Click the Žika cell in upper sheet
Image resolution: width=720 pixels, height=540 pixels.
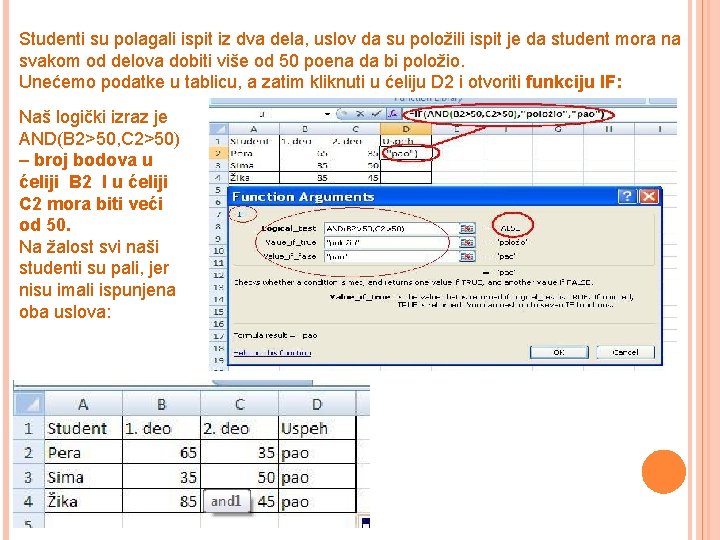click(x=253, y=178)
